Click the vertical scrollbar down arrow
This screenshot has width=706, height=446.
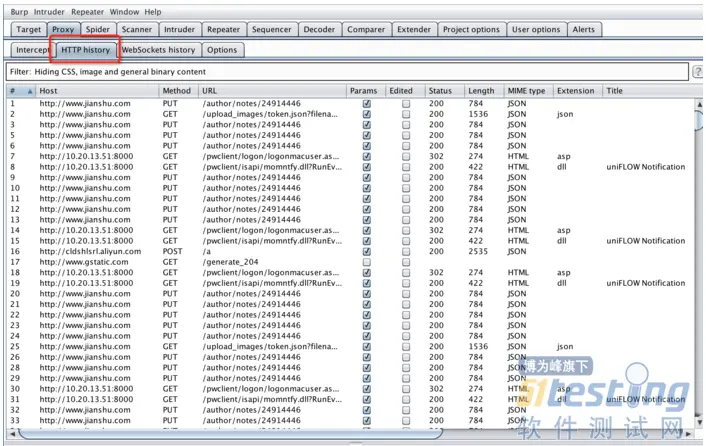tap(699, 422)
